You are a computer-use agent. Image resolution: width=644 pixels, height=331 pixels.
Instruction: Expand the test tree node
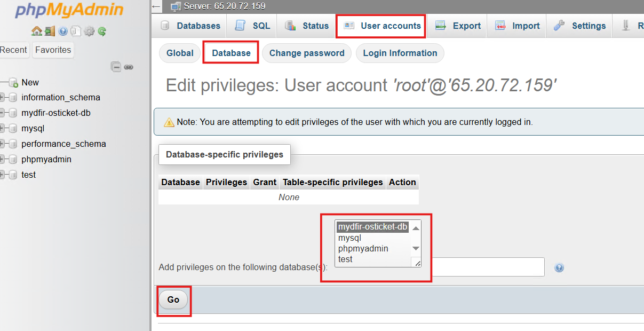pos(2,175)
